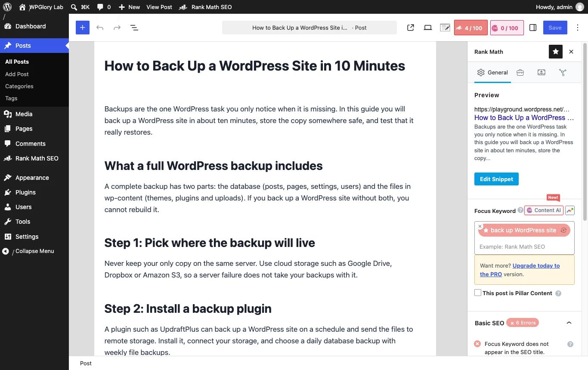Open the admin bar search ⌘K command palette
The height and width of the screenshot is (370, 588).
pyautogui.click(x=80, y=7)
